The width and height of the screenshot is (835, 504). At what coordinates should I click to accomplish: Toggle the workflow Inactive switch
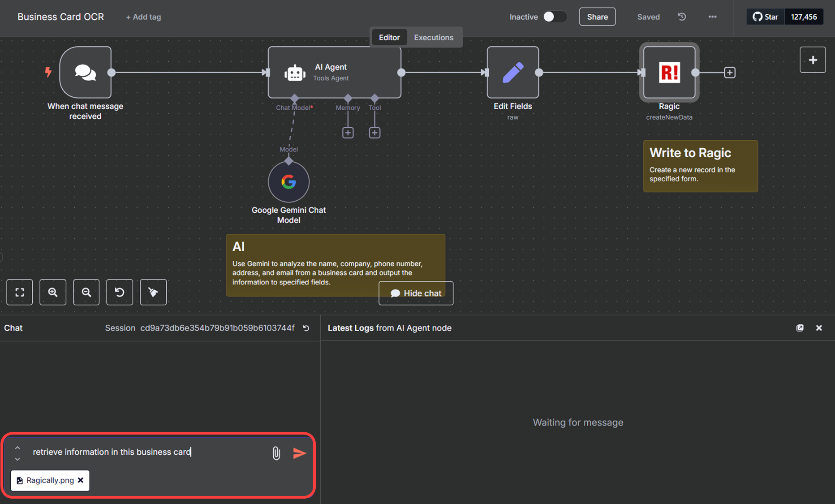555,17
